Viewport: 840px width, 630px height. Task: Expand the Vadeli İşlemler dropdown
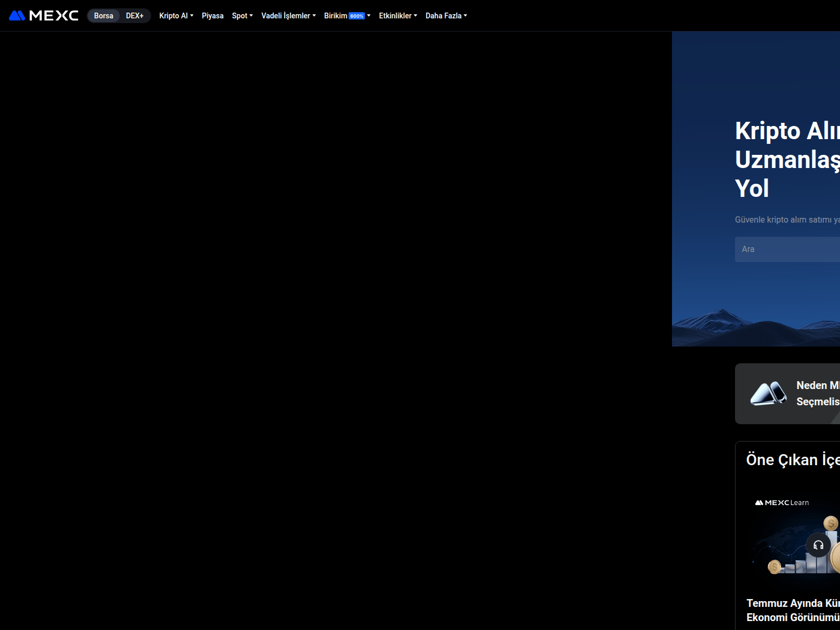288,16
